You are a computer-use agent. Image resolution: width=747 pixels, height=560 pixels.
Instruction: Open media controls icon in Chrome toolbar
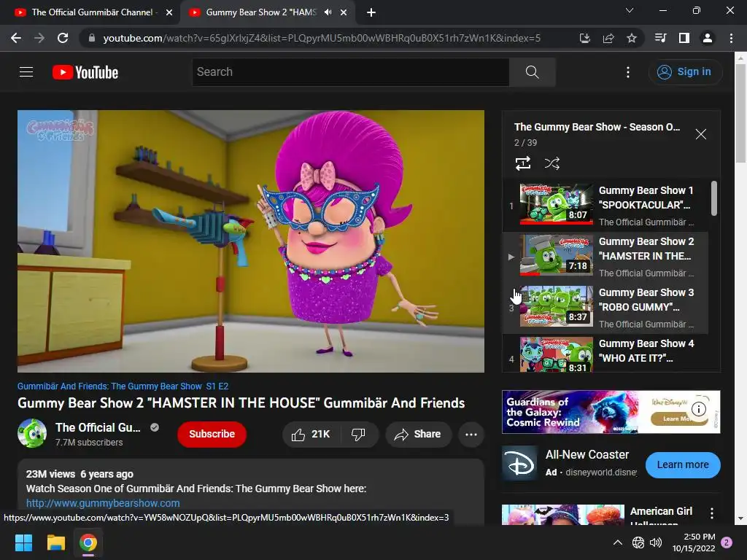pyautogui.click(x=660, y=38)
